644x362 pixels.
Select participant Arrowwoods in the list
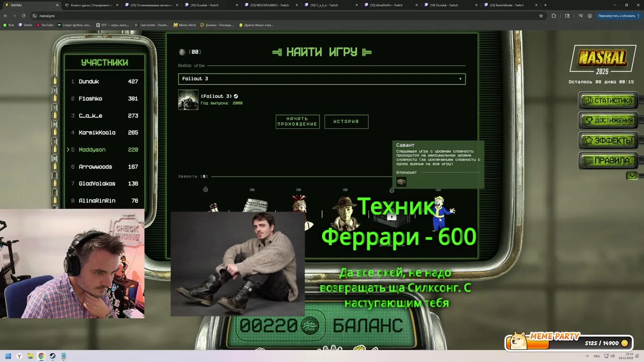pyautogui.click(x=105, y=167)
